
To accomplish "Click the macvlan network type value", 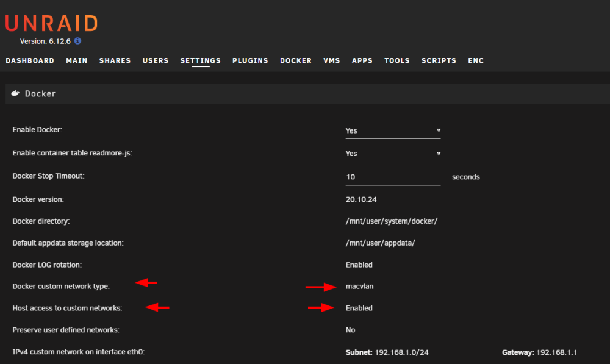I will click(359, 286).
